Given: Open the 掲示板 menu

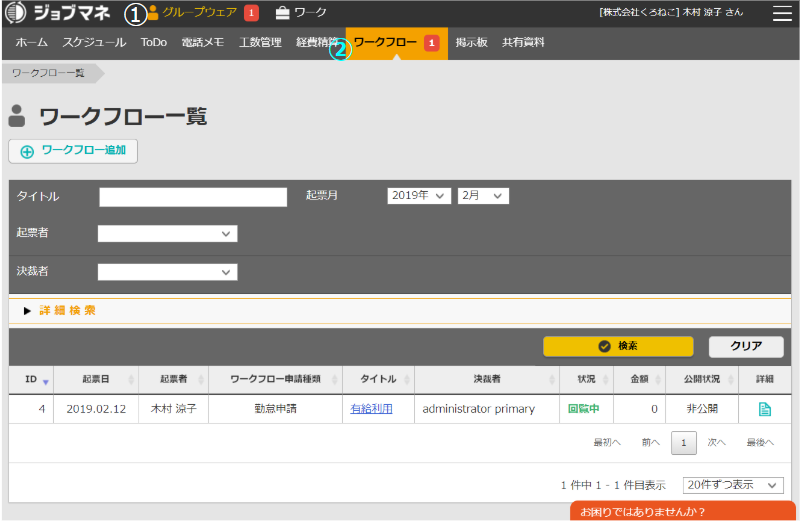Looking at the screenshot, I should [x=472, y=43].
